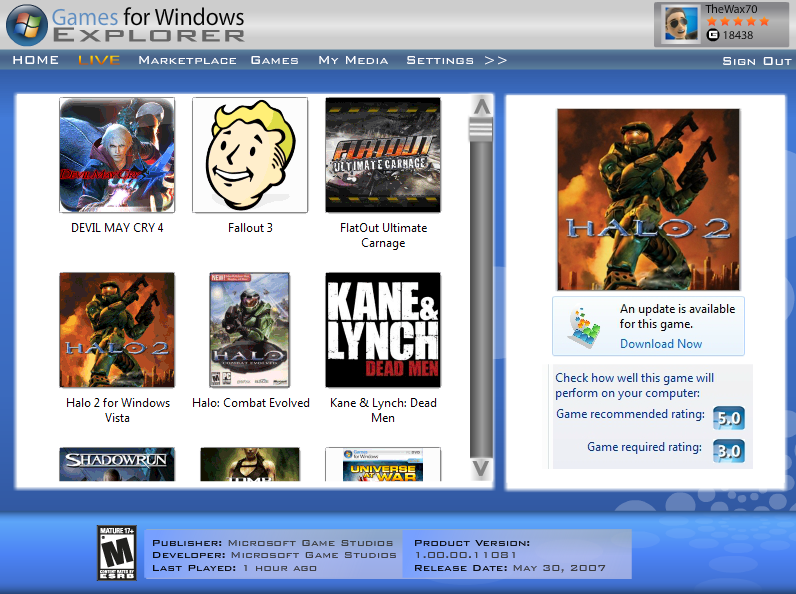Select the Devil May Cry 4 cover
This screenshot has width=796, height=594.
[117, 155]
